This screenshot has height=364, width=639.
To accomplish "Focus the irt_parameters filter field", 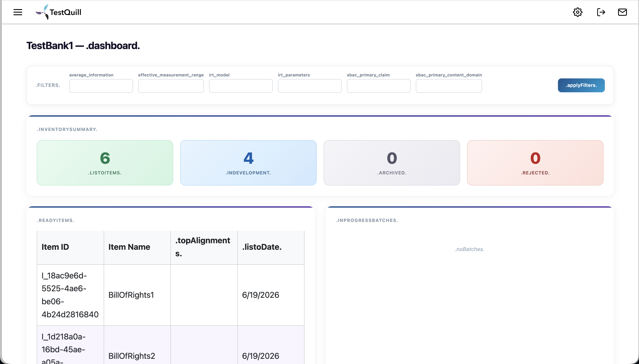I will tap(310, 86).
